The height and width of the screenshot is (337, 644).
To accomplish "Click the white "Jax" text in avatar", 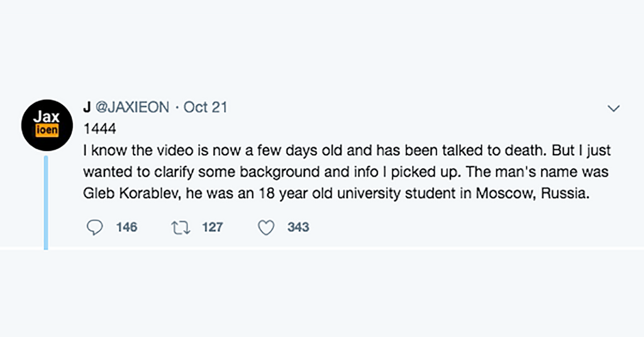I will pyautogui.click(x=46, y=118).
